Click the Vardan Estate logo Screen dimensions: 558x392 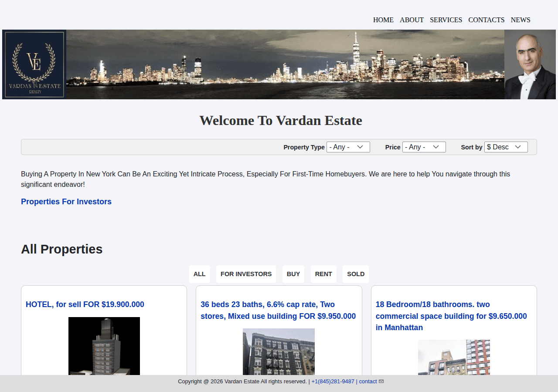[34, 64]
